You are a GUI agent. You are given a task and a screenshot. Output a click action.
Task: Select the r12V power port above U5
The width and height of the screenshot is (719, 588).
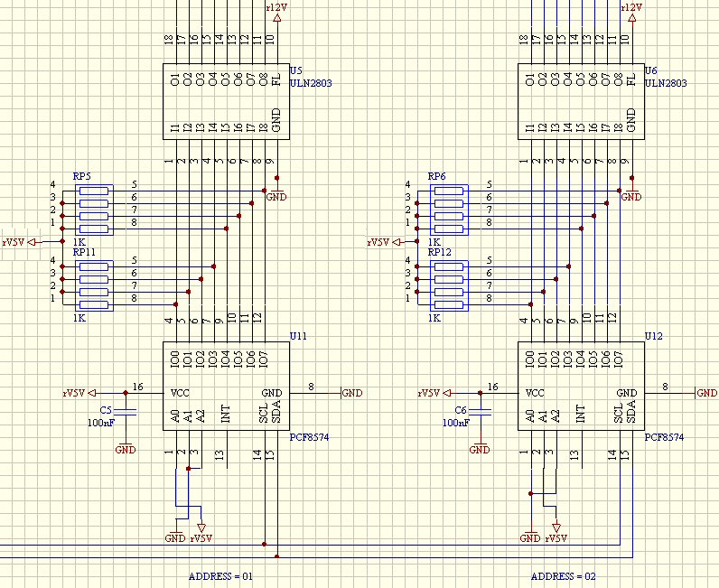click(x=276, y=8)
